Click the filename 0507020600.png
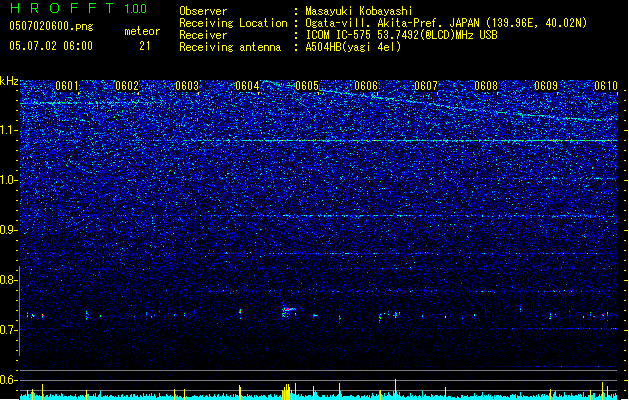 (51, 26)
